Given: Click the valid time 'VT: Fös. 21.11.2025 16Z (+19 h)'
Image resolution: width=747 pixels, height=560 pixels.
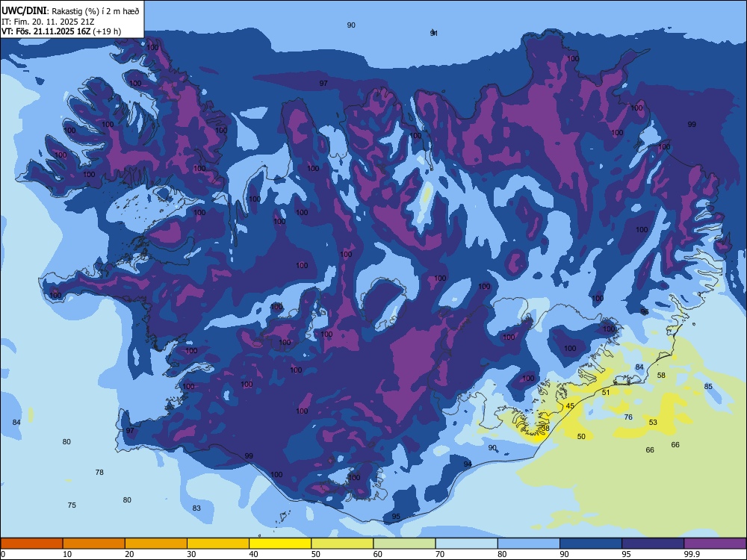Looking at the screenshot, I should (x=61, y=31).
